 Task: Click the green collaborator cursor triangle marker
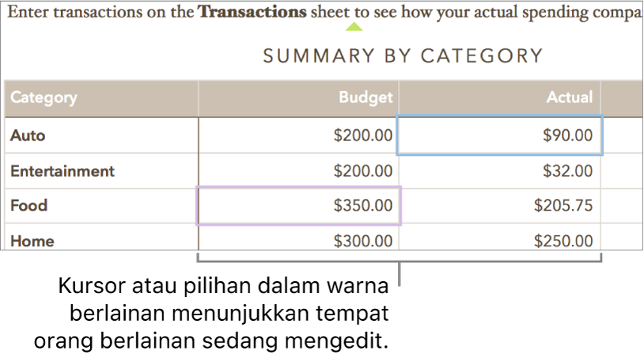pyautogui.click(x=355, y=27)
